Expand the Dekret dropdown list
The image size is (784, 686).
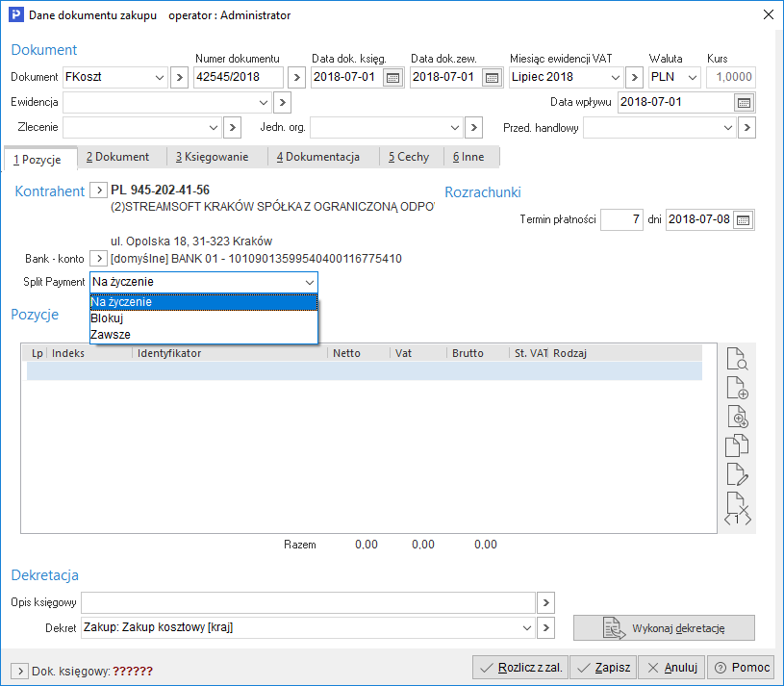[526, 628]
